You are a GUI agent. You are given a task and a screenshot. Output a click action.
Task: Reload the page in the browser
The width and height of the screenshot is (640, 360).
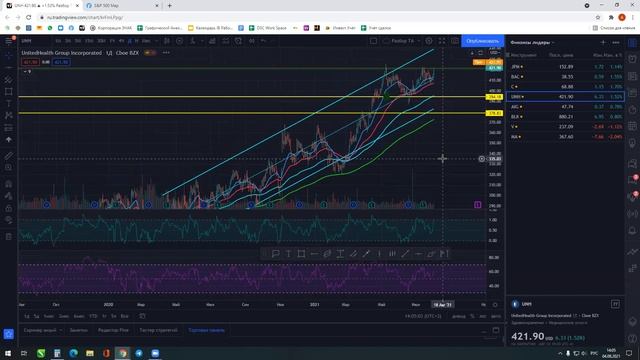pyautogui.click(x=28, y=18)
